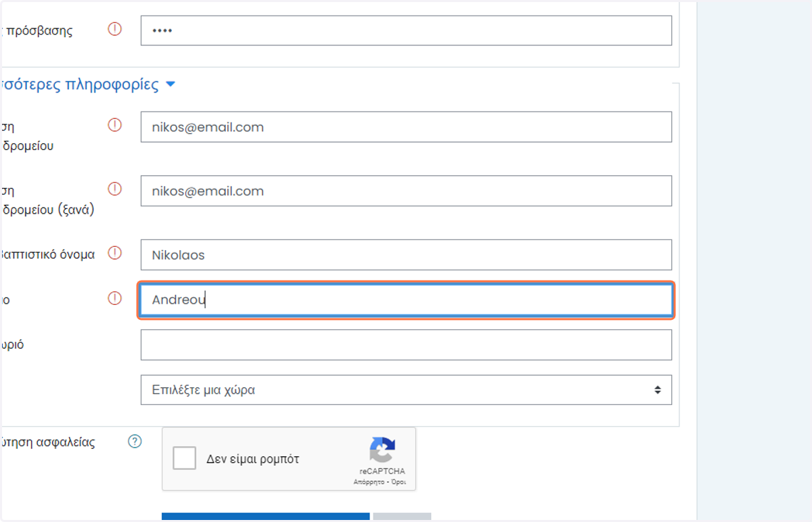This screenshot has height=522, width=812.
Task: Click the reCAPTCHA logo
Action: [382, 451]
